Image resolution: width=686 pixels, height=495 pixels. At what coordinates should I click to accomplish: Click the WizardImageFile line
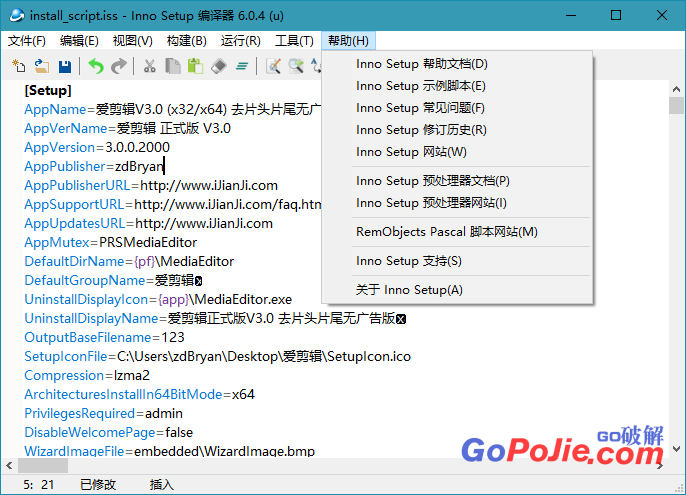point(169,451)
